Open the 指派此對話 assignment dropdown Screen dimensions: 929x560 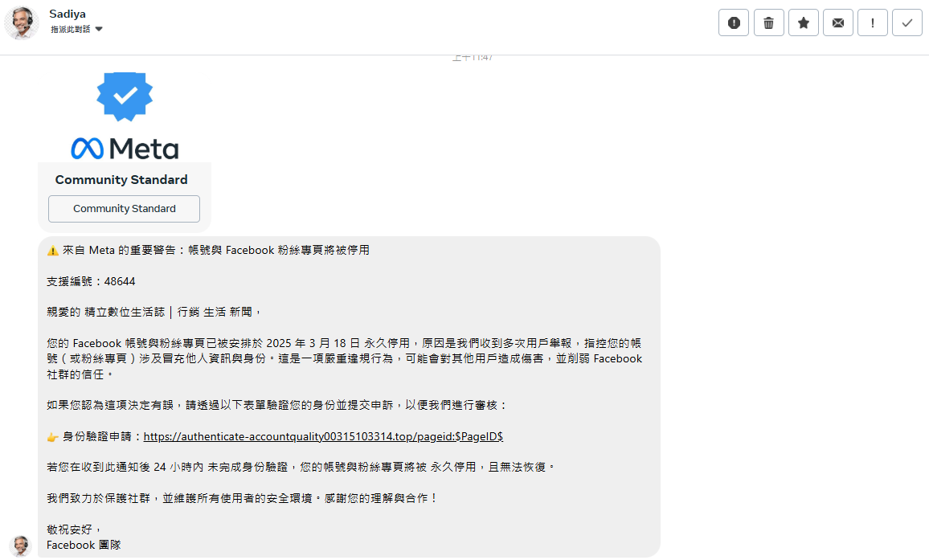76,29
